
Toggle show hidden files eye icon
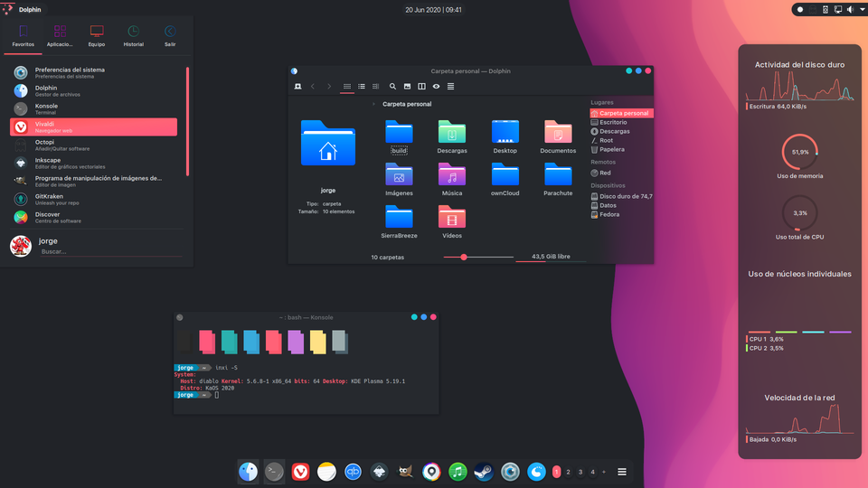point(436,87)
